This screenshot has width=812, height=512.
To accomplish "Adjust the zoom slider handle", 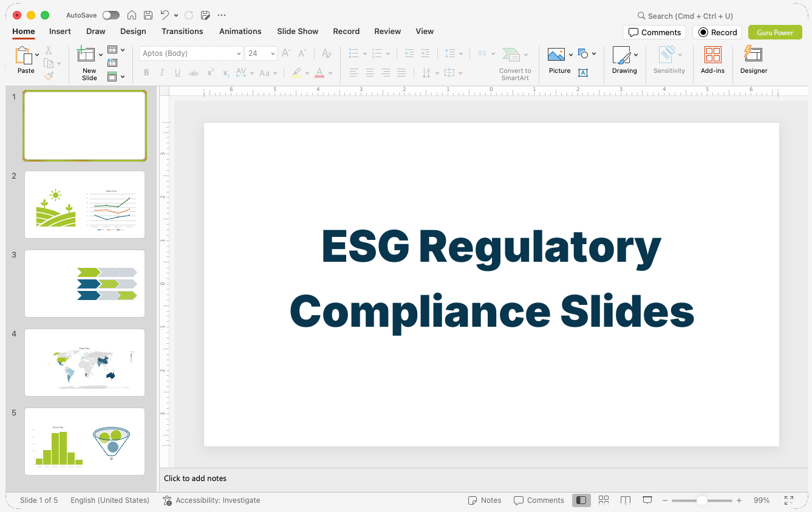I will (702, 500).
